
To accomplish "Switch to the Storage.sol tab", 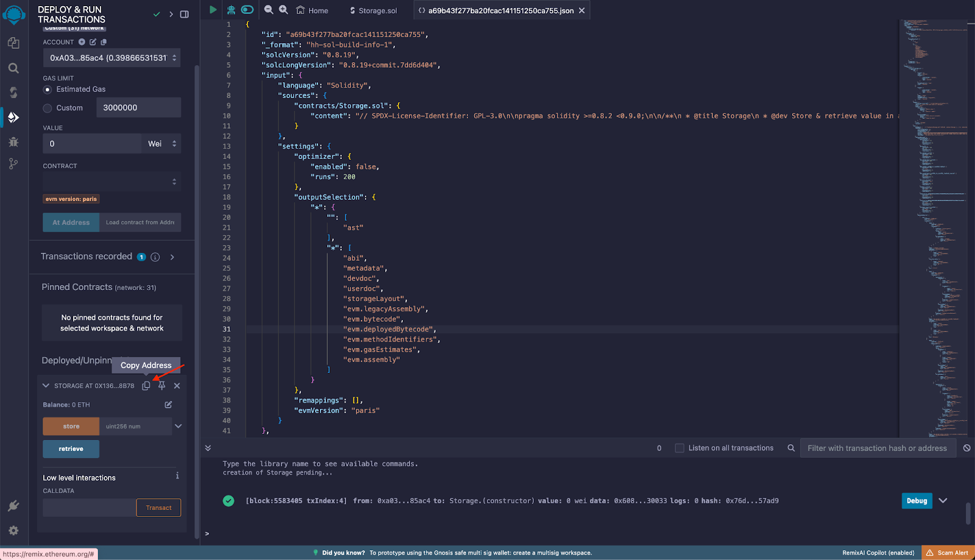I will click(373, 10).
